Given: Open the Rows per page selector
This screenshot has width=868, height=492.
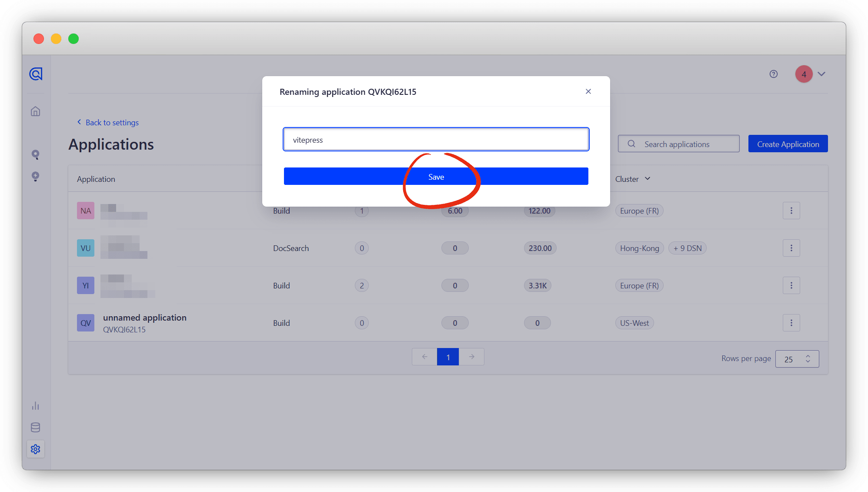Looking at the screenshot, I should 797,359.
